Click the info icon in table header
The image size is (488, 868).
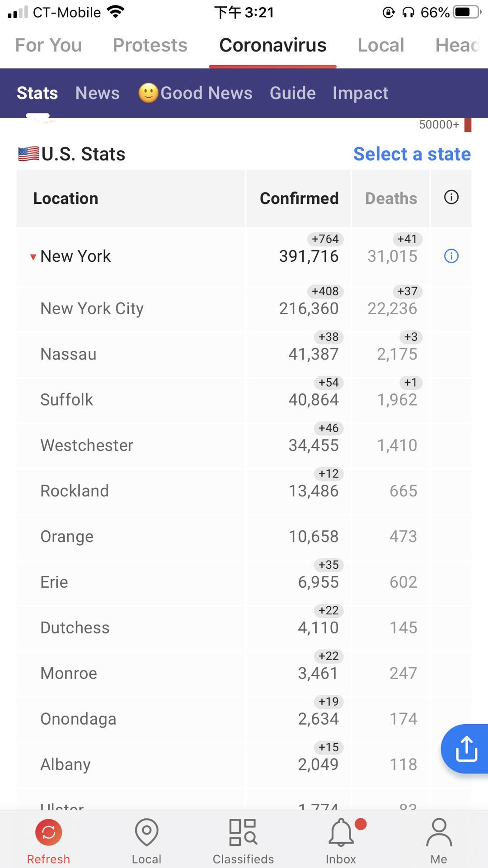[451, 197]
